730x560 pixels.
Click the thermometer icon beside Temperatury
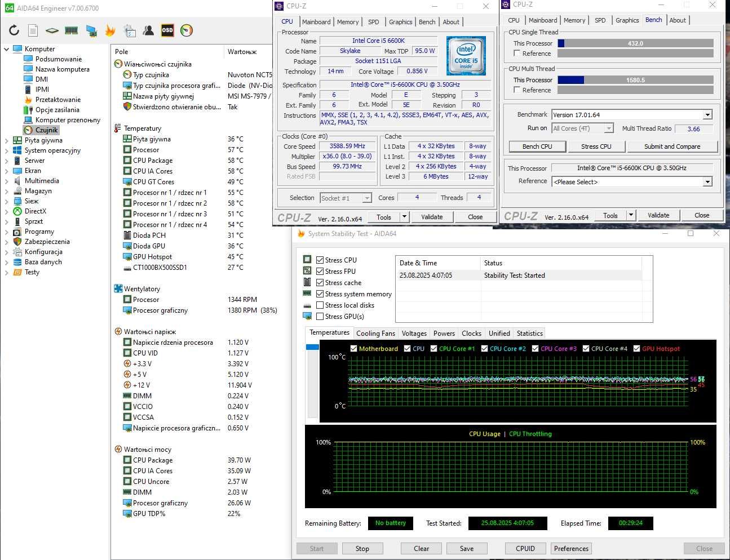118,128
